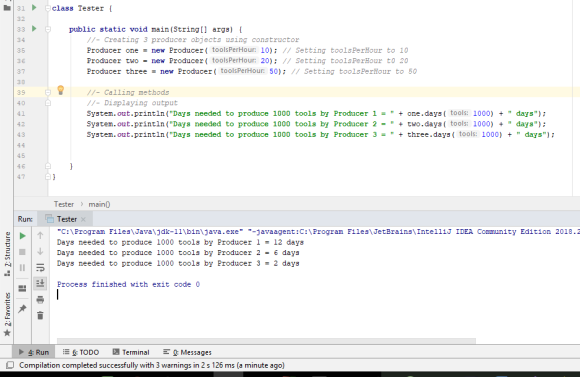Click console line 'Producer 1 = 12 days'
580x377 pixels.
point(180,242)
